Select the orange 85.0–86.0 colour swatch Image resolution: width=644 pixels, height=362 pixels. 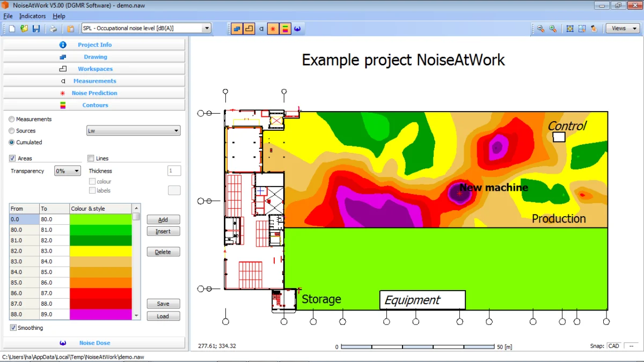coord(101,283)
